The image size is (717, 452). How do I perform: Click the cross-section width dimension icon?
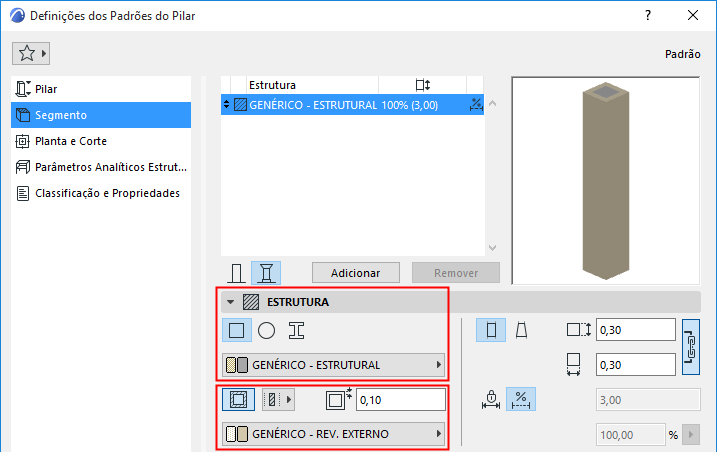[573, 365]
